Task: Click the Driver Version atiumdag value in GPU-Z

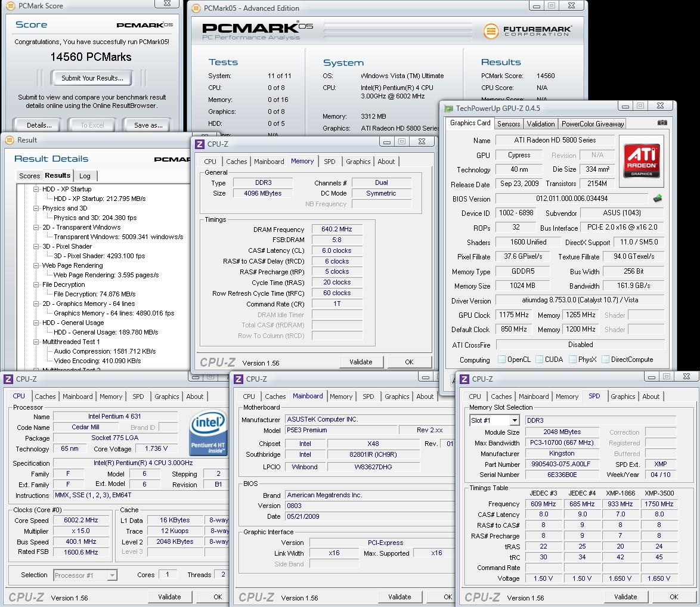Action: coord(580,301)
